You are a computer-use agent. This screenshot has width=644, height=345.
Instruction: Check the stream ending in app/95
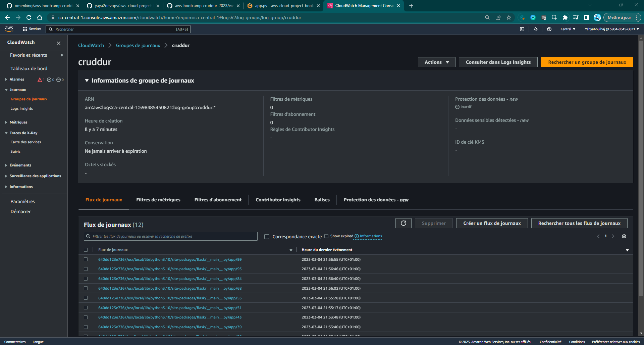click(86, 269)
